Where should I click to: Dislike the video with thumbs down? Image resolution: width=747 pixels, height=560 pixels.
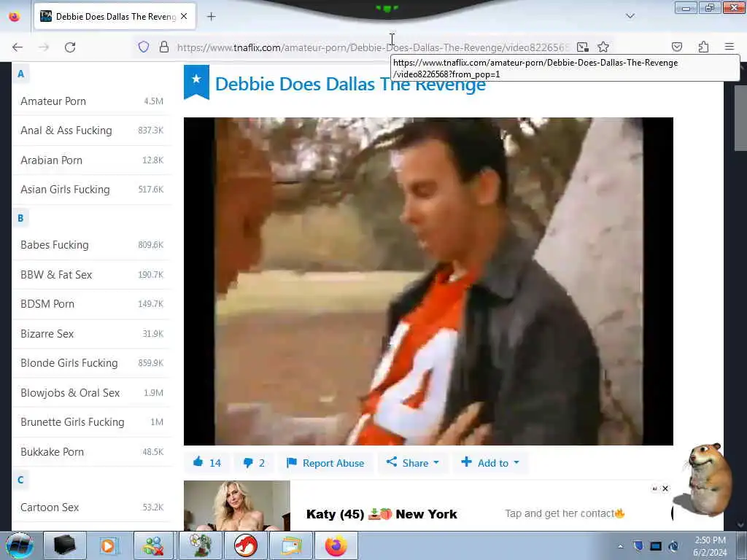pos(253,463)
